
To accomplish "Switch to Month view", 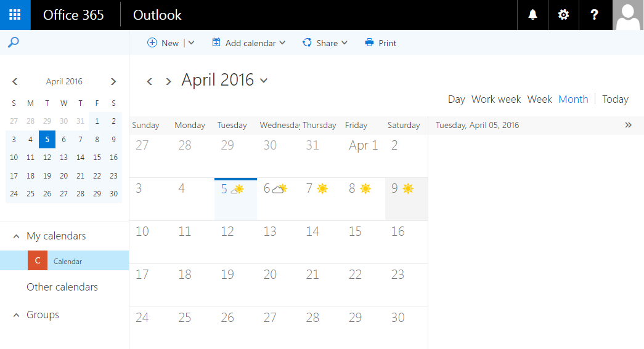I will point(573,99).
